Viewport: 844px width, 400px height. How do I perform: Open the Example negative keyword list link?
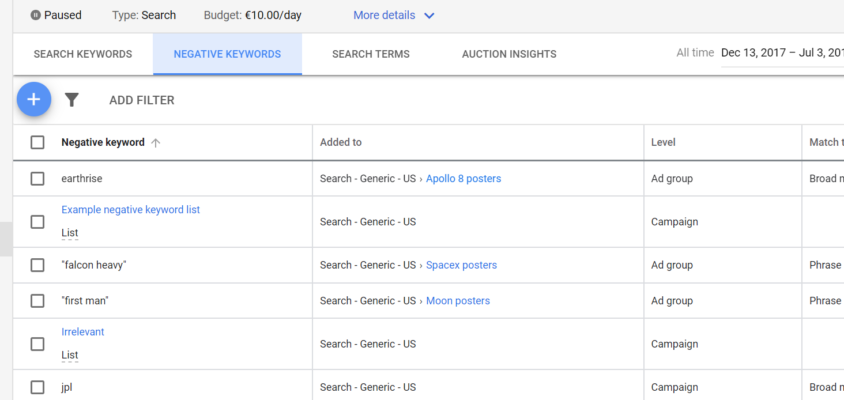click(130, 210)
